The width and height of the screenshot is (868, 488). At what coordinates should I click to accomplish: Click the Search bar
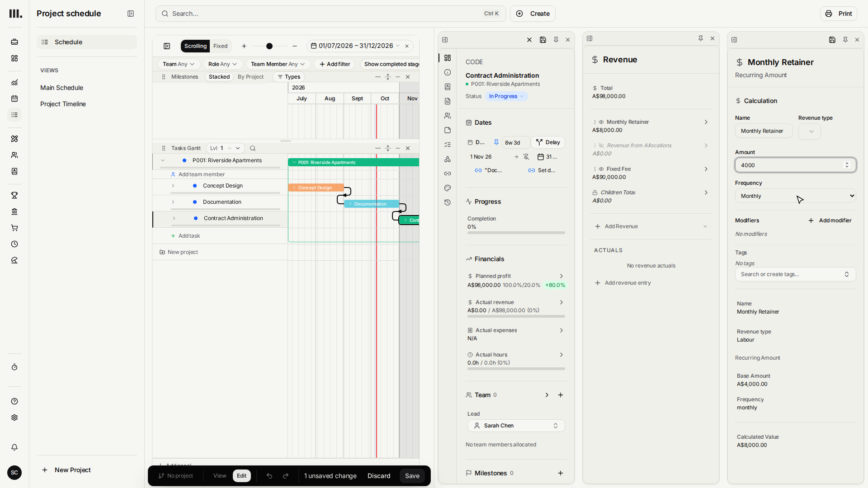point(330,14)
